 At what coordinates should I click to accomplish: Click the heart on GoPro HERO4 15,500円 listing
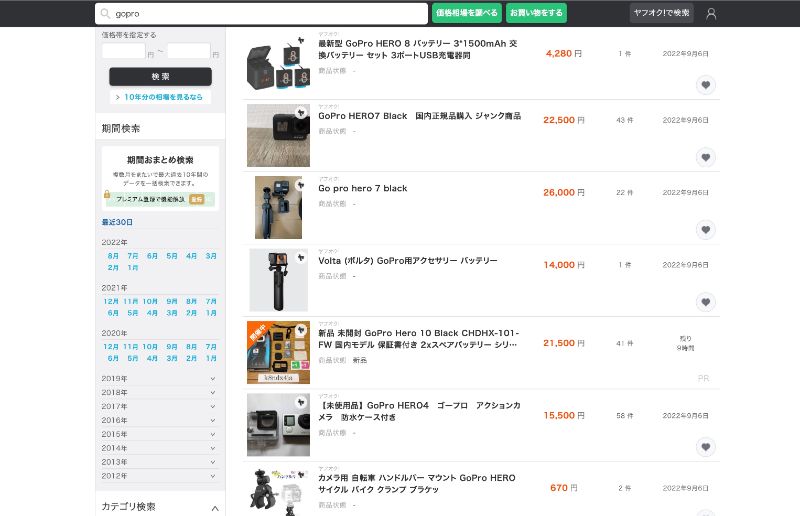[x=706, y=448]
